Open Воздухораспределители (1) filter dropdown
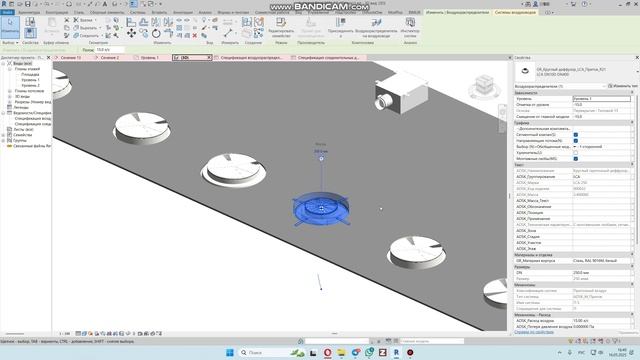Viewport: 640px width, 360px height. [604, 86]
